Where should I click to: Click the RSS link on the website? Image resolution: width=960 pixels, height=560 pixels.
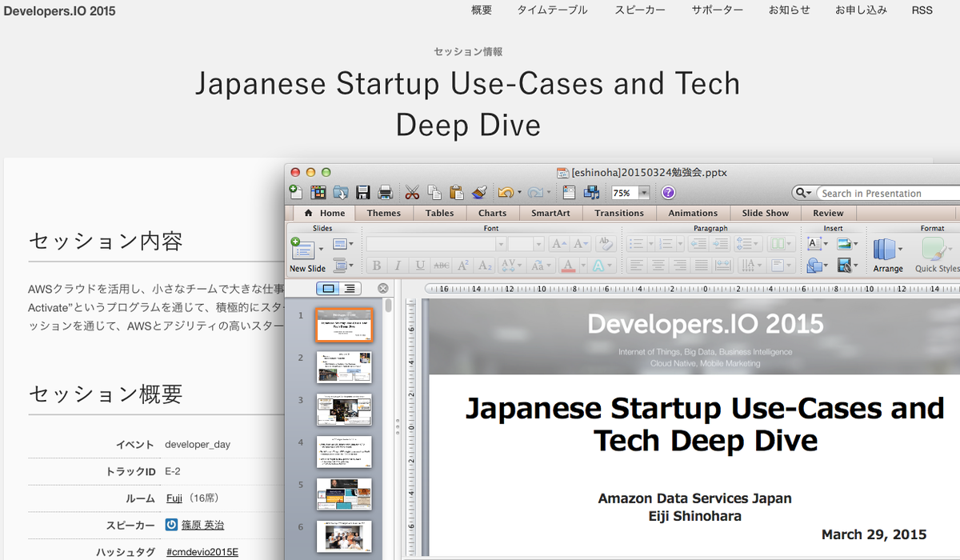[922, 10]
